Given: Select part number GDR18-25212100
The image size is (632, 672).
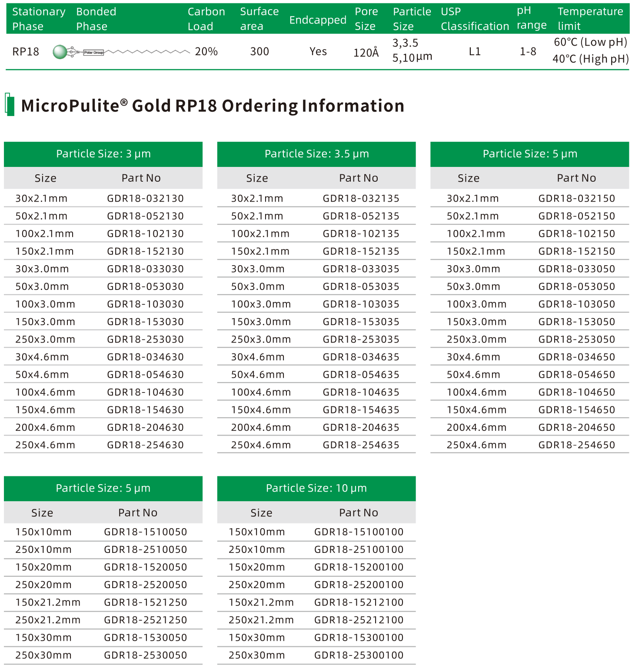Looking at the screenshot, I should point(359,620).
